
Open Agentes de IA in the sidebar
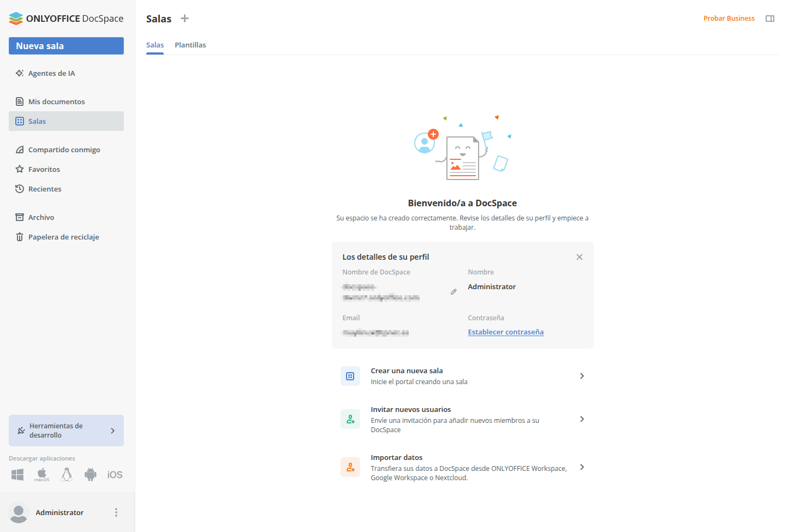tap(66, 73)
